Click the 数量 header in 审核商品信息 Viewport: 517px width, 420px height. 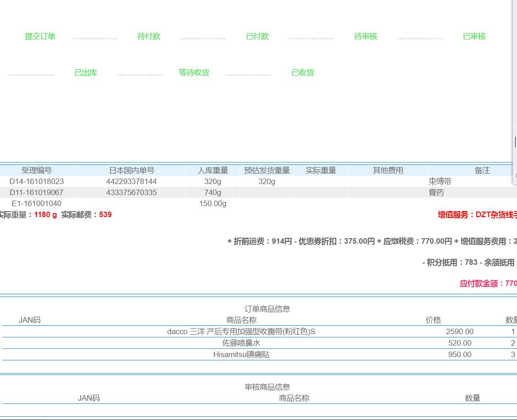473,398
